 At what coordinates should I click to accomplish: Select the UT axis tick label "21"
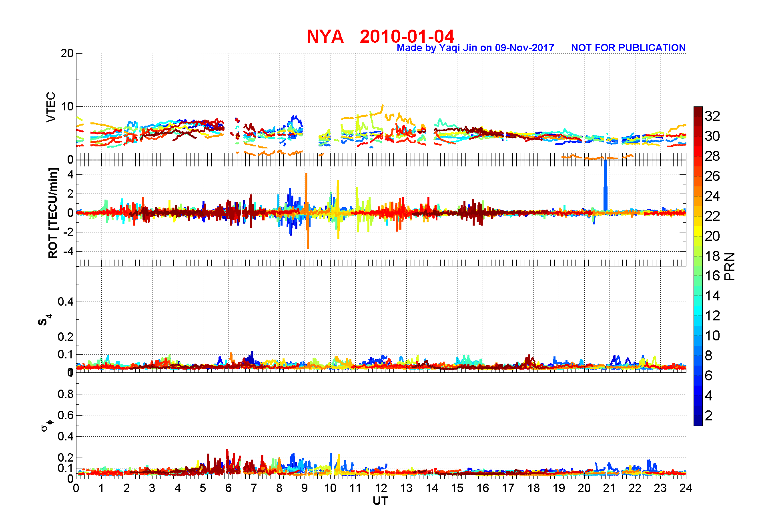click(x=610, y=488)
